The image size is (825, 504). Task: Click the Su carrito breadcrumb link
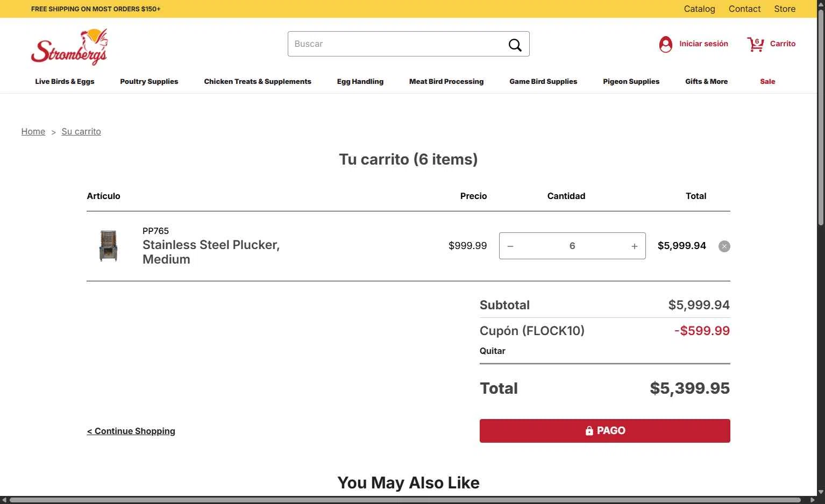(x=81, y=132)
